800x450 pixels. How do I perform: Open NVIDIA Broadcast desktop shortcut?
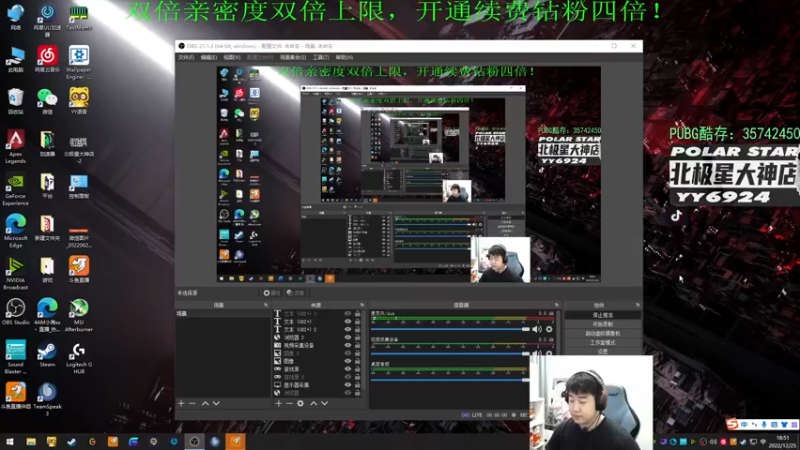coord(15,273)
